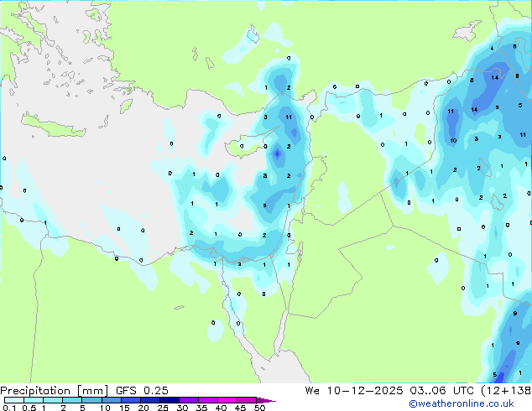Image resolution: width=532 pixels, height=411 pixels.
Task: Click the legend label "35"
Action: (201, 408)
